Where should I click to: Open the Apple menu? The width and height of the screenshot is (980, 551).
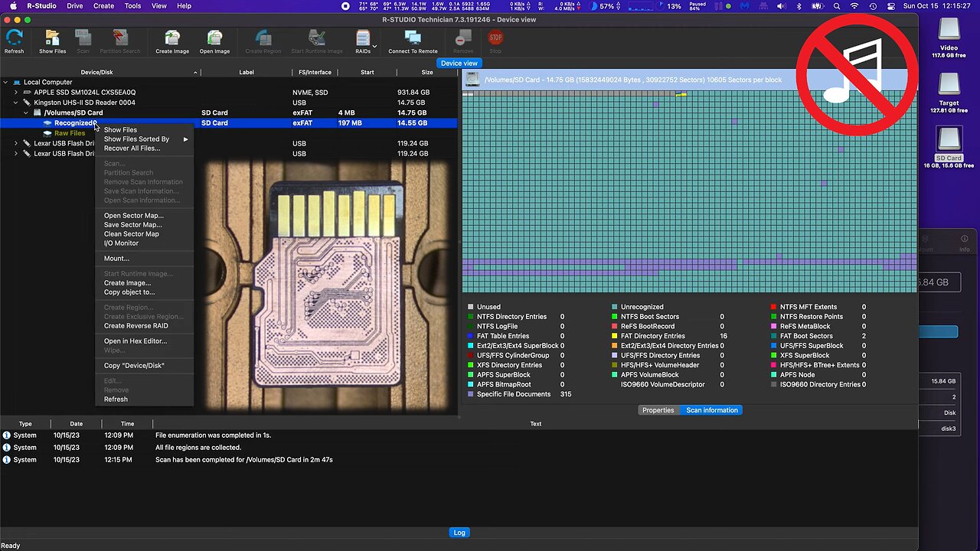(x=13, y=5)
